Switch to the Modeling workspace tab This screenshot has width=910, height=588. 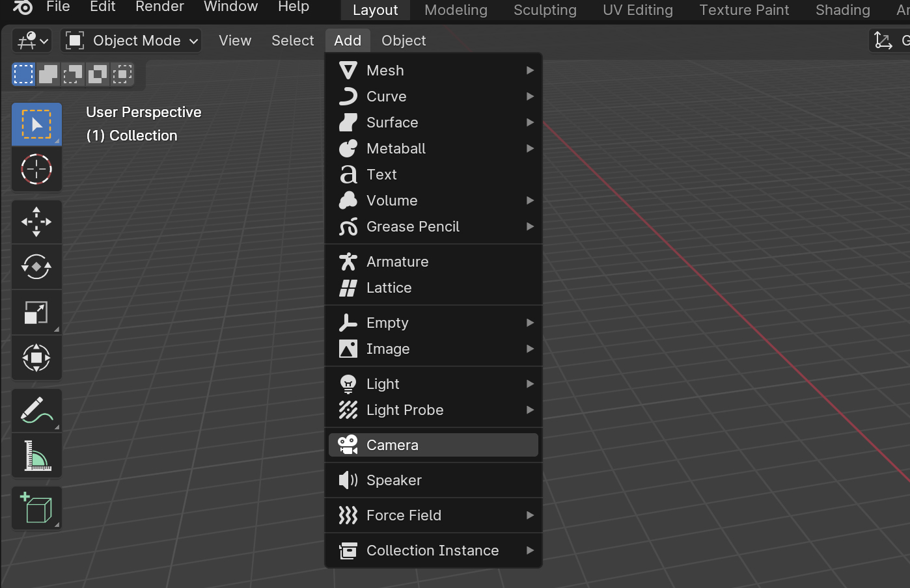456,10
